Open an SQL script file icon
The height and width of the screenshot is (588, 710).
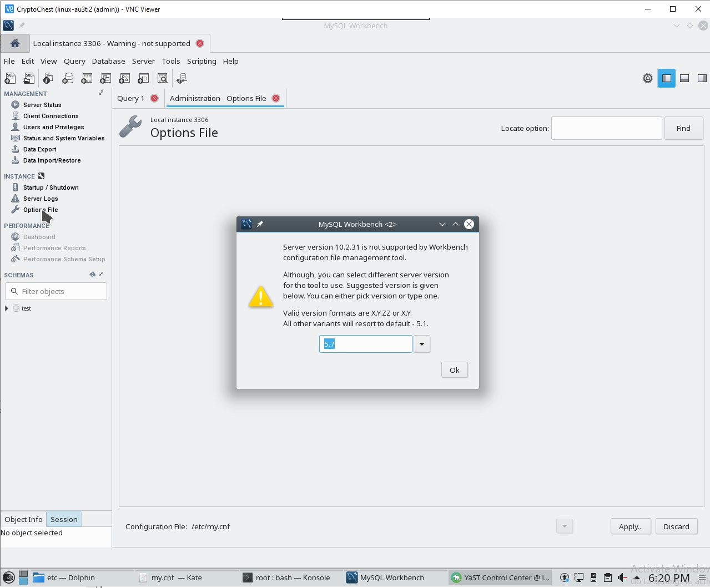click(x=29, y=78)
